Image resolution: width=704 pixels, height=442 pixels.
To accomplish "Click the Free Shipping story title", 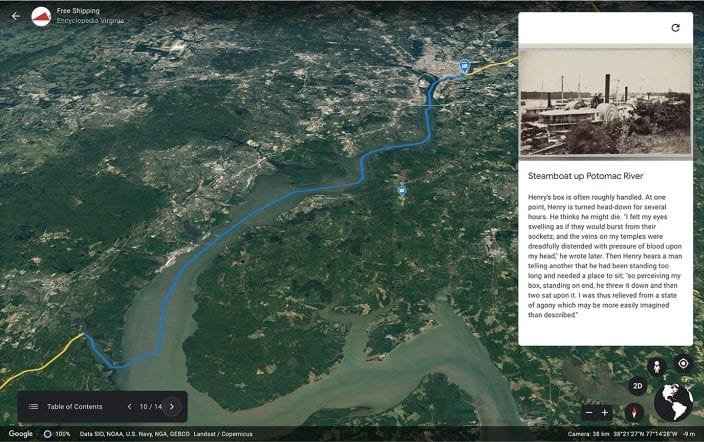I will [78, 10].
